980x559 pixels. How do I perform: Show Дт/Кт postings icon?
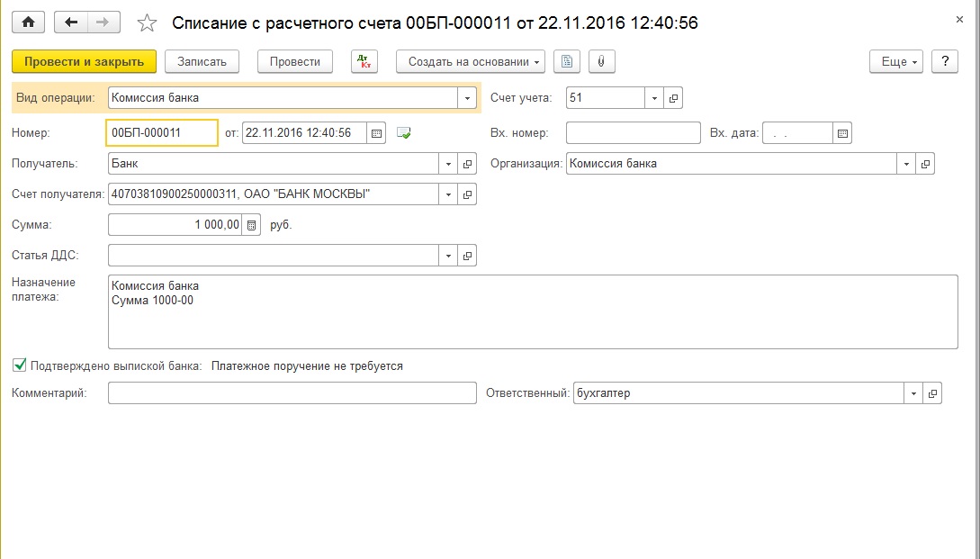364,61
